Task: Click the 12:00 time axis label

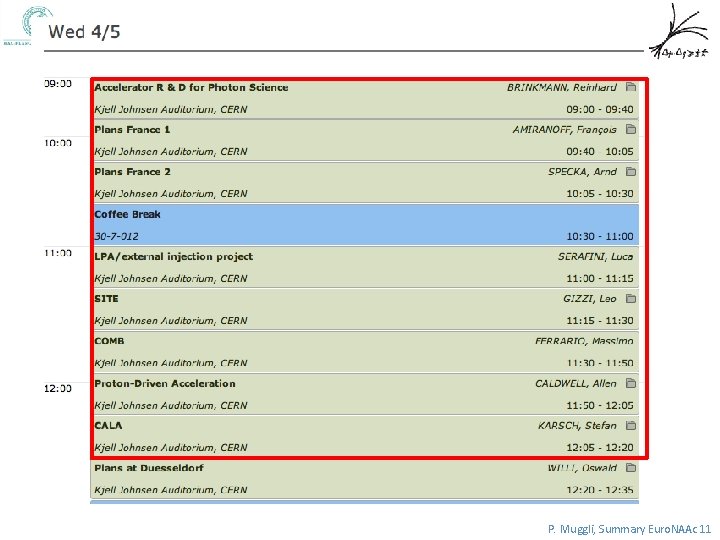Action: point(58,388)
